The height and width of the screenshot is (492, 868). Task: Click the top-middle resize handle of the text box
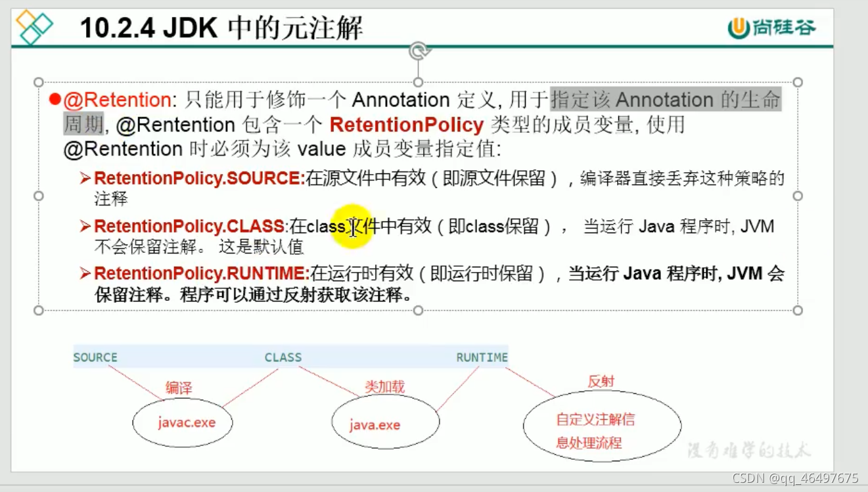pyautogui.click(x=418, y=82)
